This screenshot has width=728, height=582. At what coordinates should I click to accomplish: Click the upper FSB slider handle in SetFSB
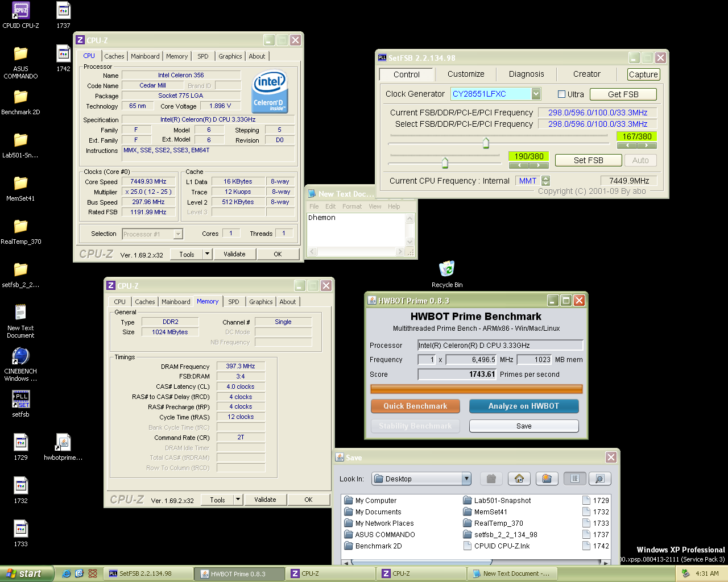pos(486,142)
